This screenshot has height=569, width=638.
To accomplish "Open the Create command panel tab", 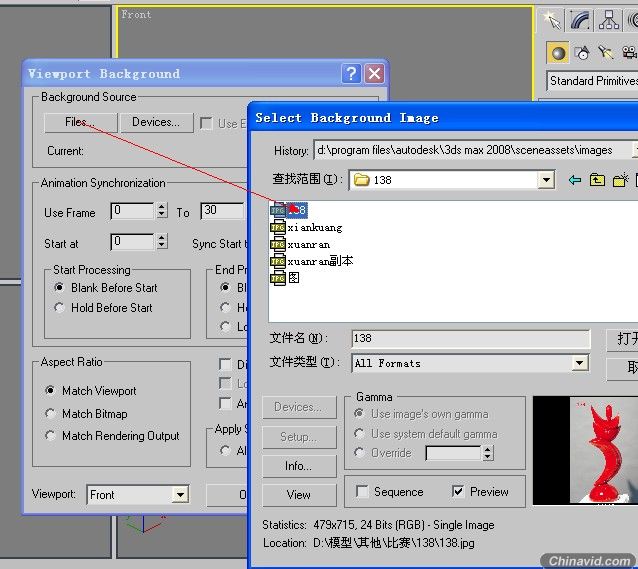I will coord(551,20).
